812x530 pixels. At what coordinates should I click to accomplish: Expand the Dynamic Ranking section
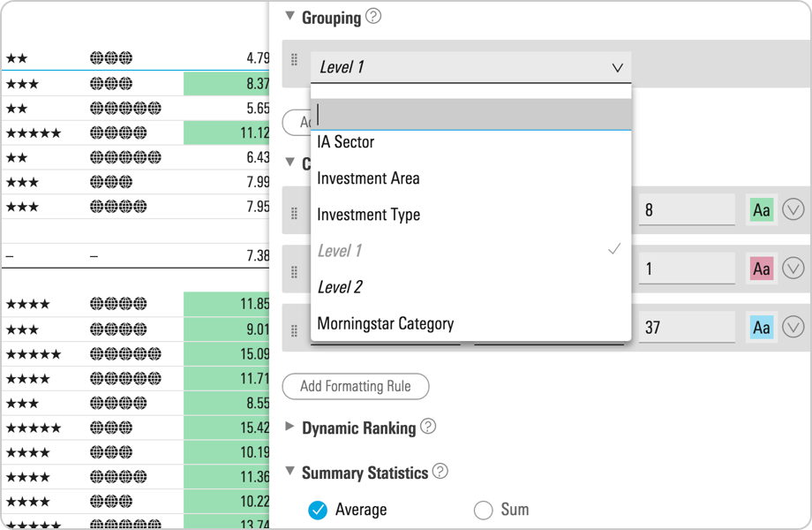[289, 427]
